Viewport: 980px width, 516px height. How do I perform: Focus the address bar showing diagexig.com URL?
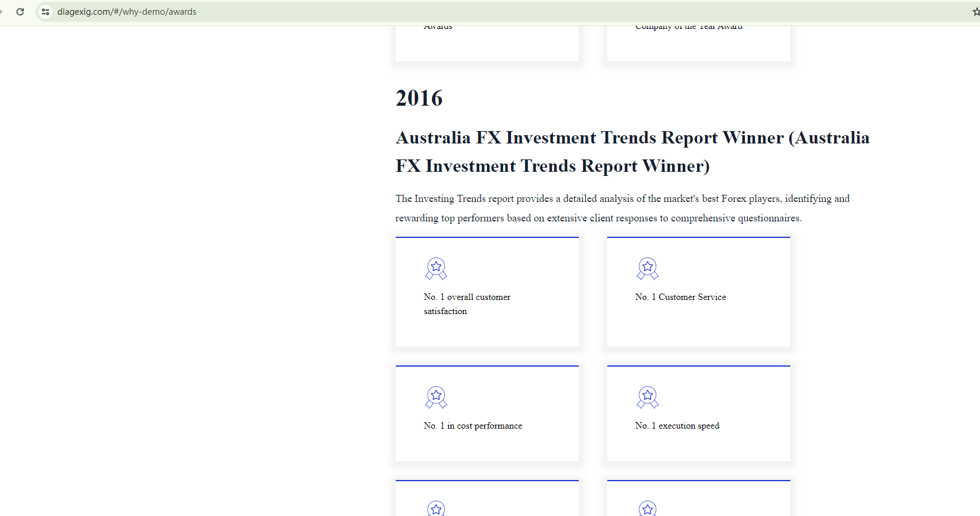[508, 12]
